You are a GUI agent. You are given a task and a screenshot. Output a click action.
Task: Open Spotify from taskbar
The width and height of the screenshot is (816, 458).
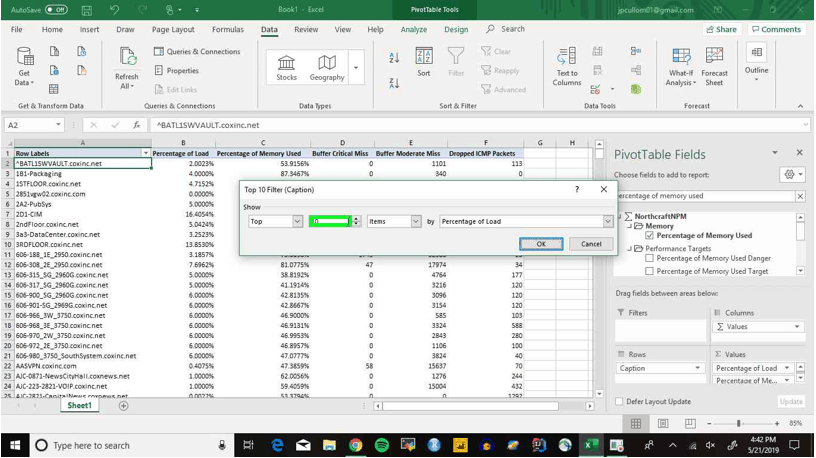pos(381,445)
